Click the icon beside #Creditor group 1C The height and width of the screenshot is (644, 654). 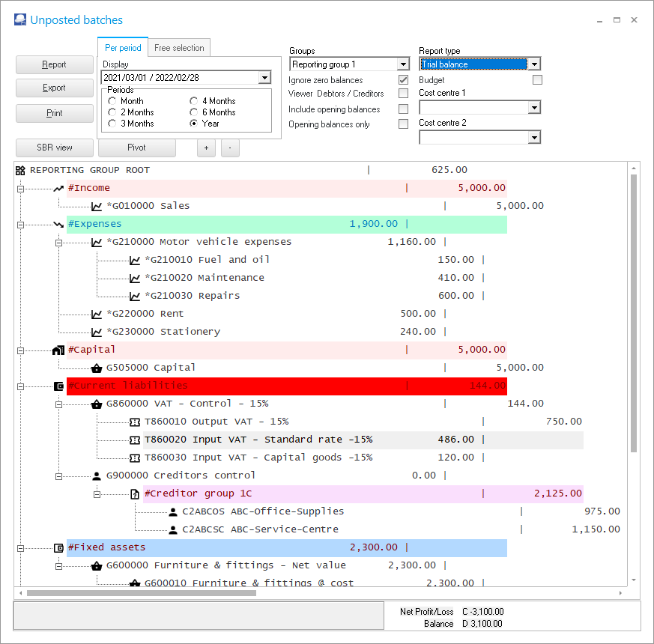click(x=135, y=493)
